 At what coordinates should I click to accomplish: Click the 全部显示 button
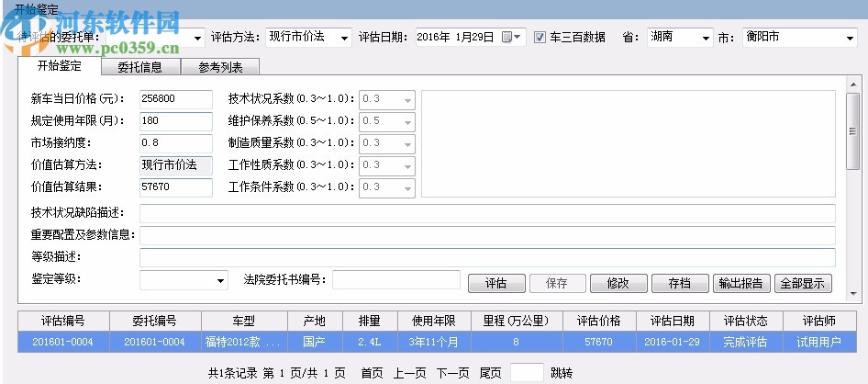[x=803, y=283]
